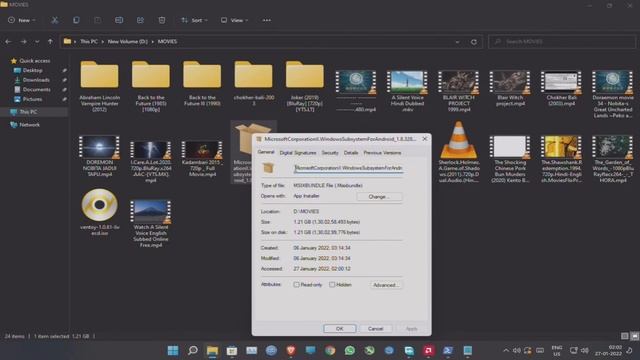640x360 pixels.
Task: Open WhatsApp from taskbar
Action: (350, 350)
